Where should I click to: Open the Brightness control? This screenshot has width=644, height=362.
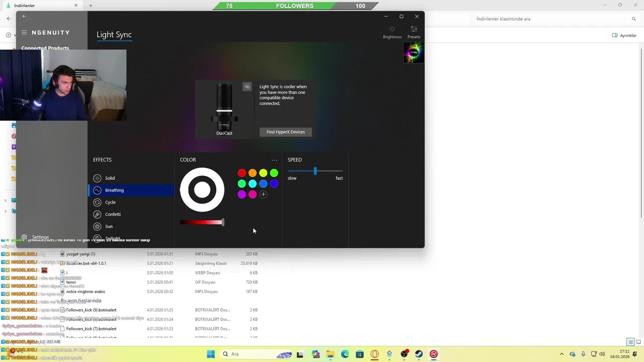click(x=392, y=32)
